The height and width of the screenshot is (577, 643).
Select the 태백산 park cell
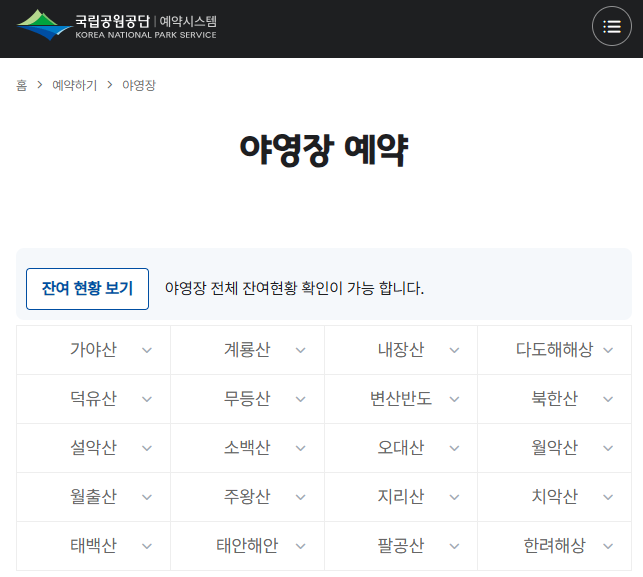[93, 546]
